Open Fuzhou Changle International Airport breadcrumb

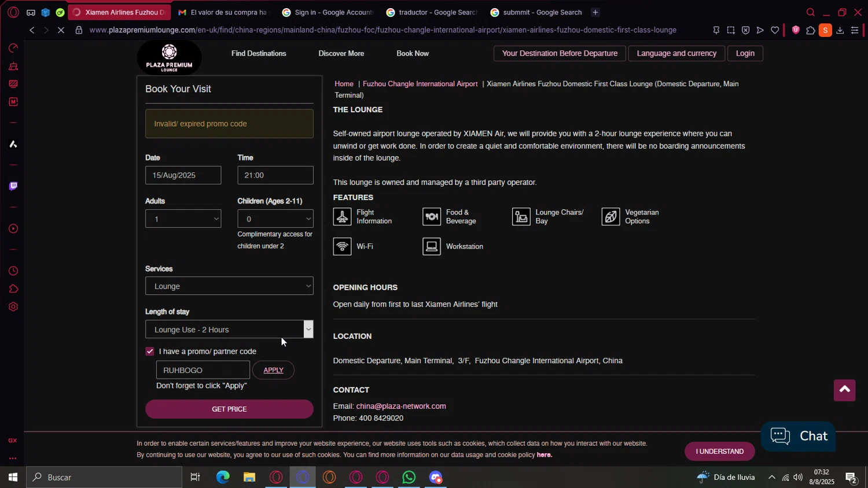click(420, 84)
